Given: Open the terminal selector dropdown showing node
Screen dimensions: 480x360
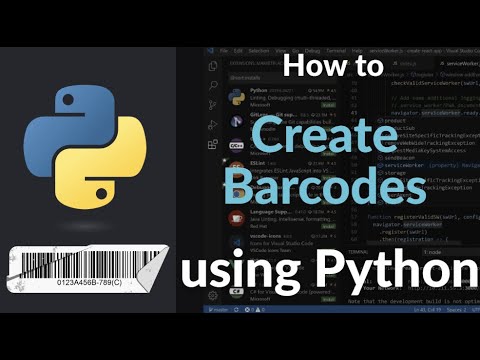Looking at the screenshot, I should point(450,252).
